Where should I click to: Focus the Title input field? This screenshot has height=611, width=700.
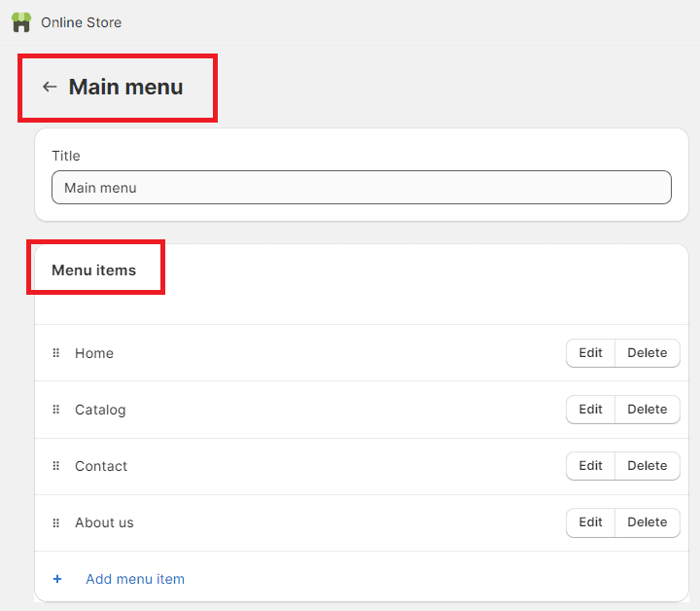361,188
